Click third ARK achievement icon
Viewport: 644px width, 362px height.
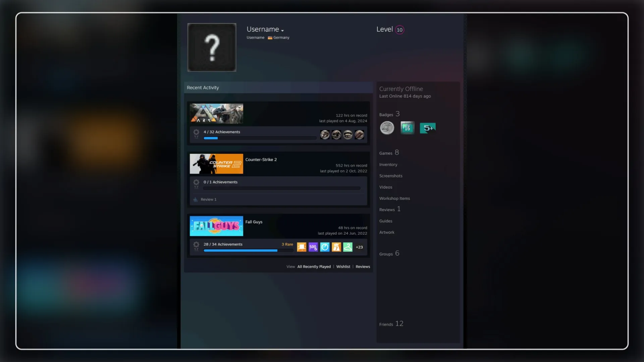[x=348, y=135]
